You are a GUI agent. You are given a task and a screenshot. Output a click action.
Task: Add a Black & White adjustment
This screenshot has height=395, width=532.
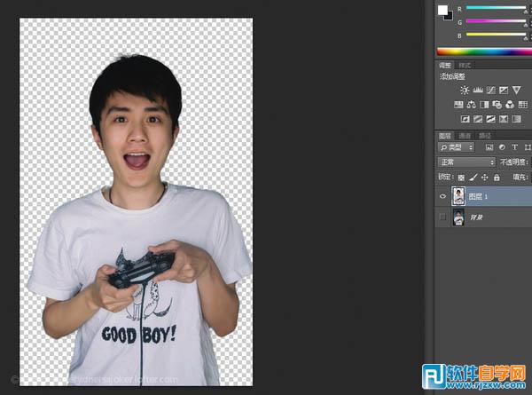484,105
